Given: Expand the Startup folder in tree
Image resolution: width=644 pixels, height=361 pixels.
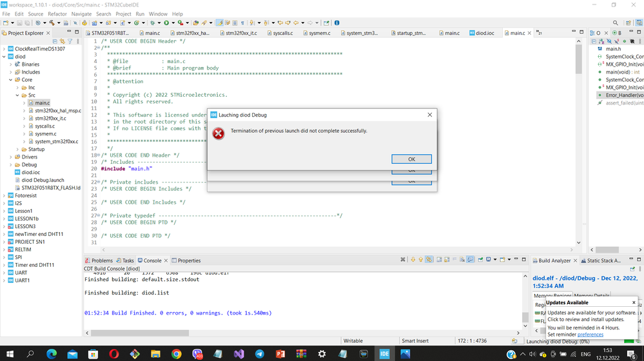Looking at the screenshot, I should (x=17, y=150).
